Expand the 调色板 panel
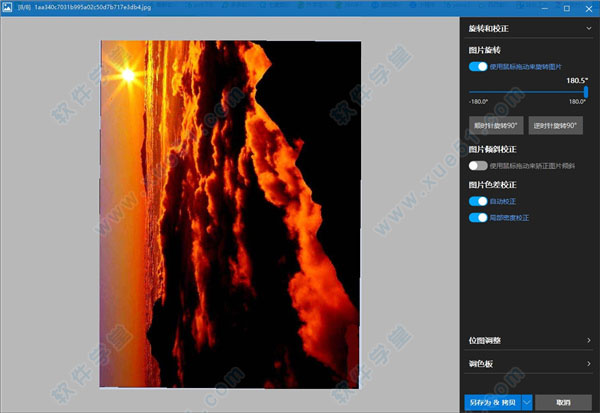Screen dimensions: 600x413 coord(588,364)
